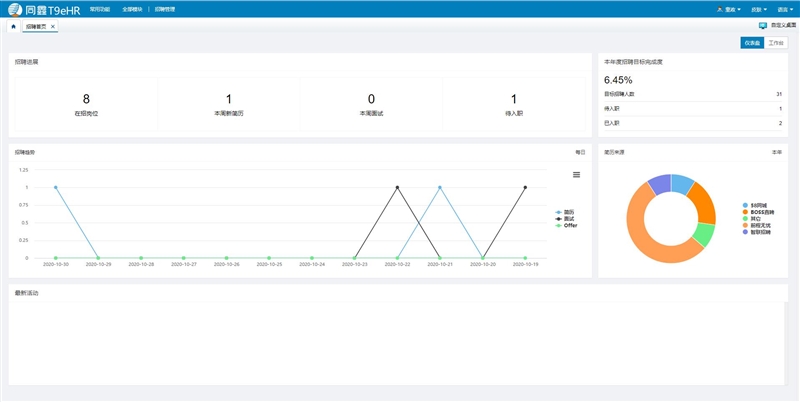Open the 常用功能 menu
The width and height of the screenshot is (800, 402).
pyautogui.click(x=100, y=8)
